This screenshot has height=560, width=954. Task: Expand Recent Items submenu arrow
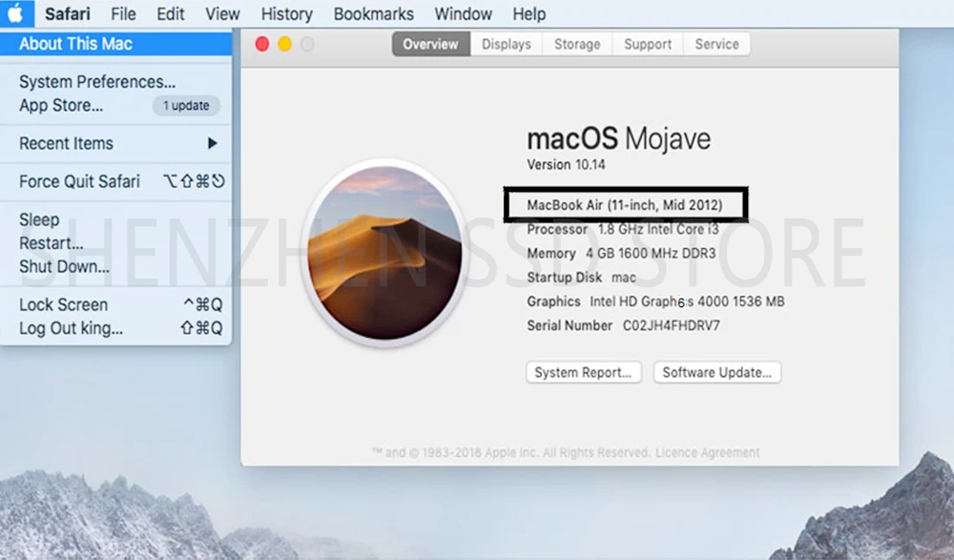coord(212,144)
